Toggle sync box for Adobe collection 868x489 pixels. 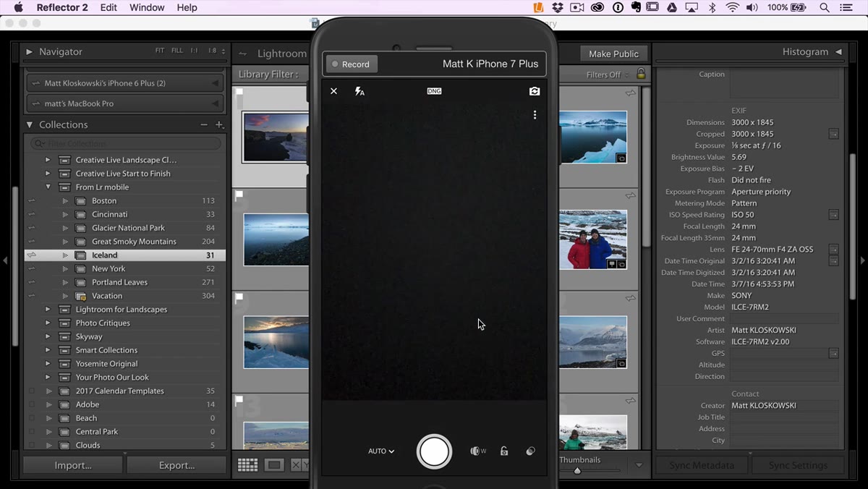point(31,405)
